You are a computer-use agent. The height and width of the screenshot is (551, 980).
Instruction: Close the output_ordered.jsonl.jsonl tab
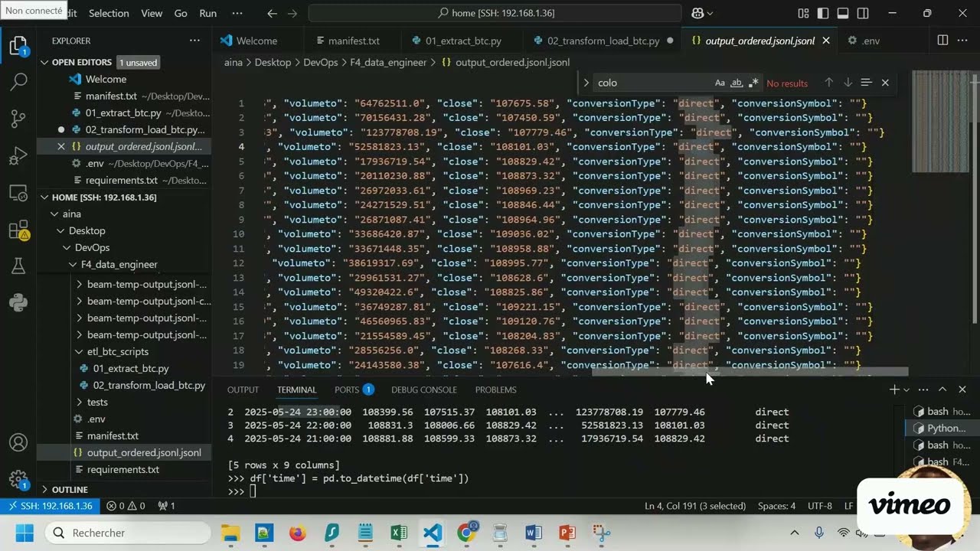[826, 41]
